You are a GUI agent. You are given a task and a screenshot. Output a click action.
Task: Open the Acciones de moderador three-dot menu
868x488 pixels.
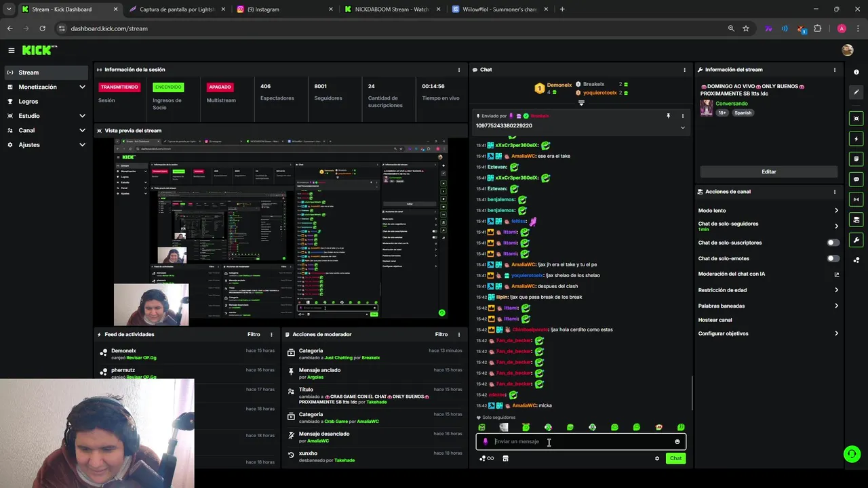click(x=459, y=334)
